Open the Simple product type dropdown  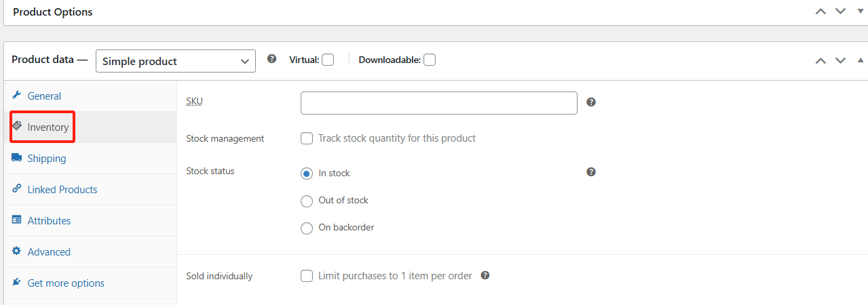(x=176, y=61)
